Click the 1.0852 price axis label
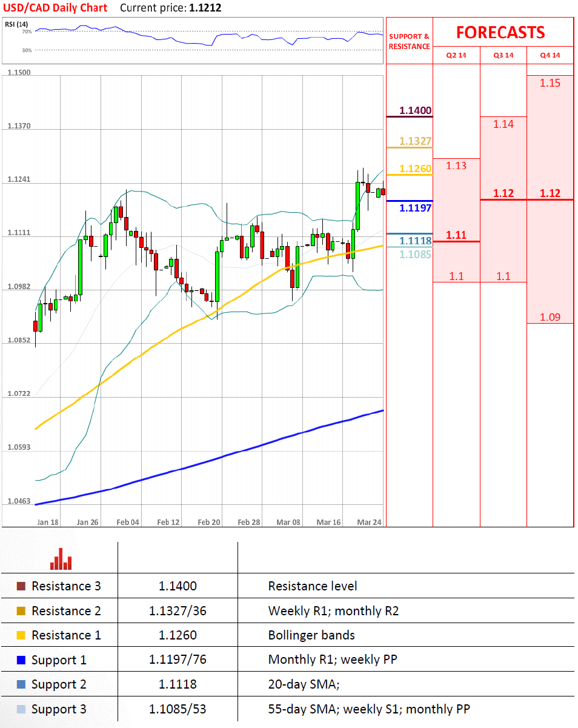Screen dimensions: 578x728 (x=19, y=341)
